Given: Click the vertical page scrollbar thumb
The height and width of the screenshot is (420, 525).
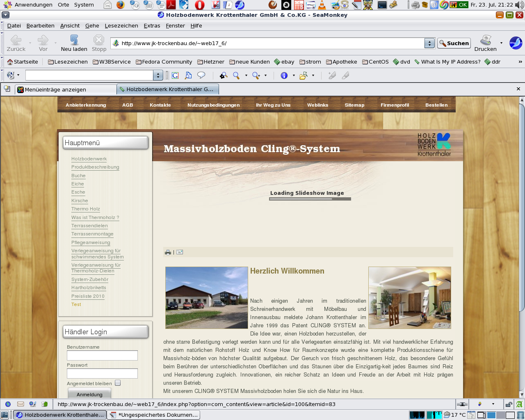Looking at the screenshot, I should pyautogui.click(x=522, y=207).
